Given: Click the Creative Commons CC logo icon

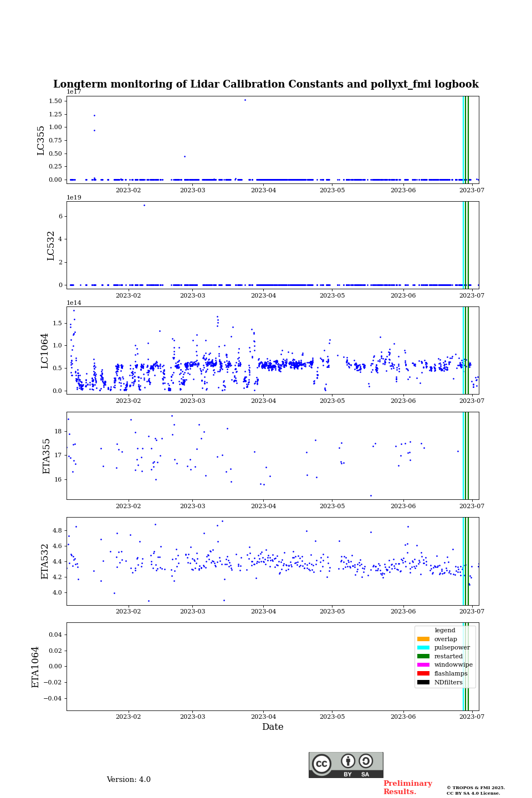Looking at the screenshot, I should click(321, 764).
